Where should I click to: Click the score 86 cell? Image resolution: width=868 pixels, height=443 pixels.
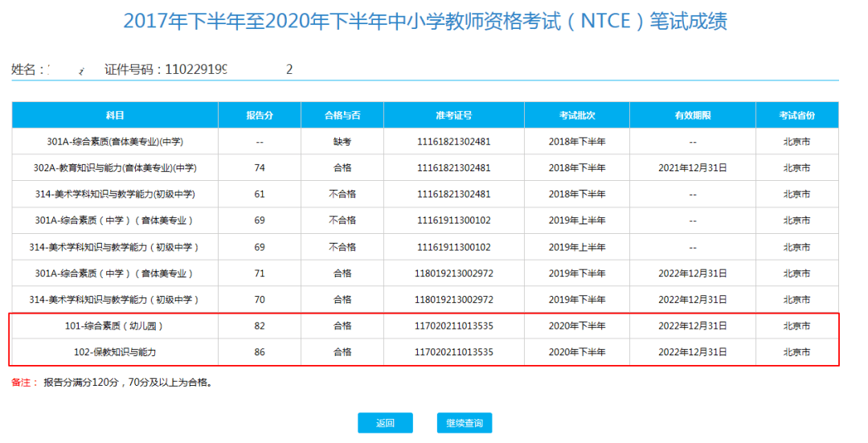pos(260,352)
